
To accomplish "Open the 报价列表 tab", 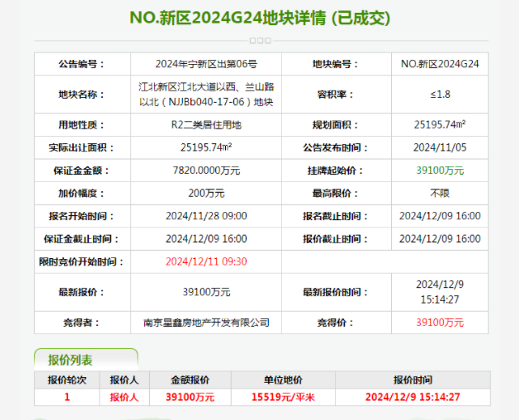I will [x=71, y=360].
